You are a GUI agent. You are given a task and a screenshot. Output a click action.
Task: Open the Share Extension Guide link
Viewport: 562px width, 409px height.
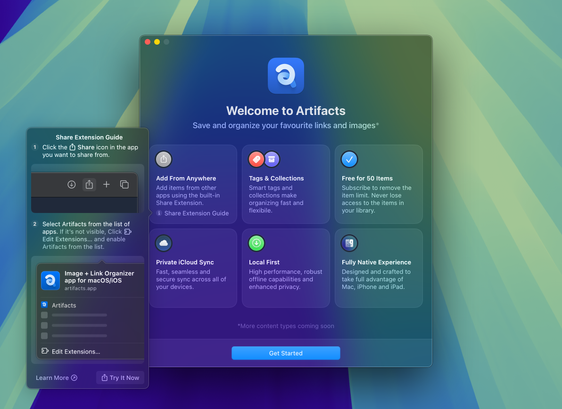(x=196, y=213)
